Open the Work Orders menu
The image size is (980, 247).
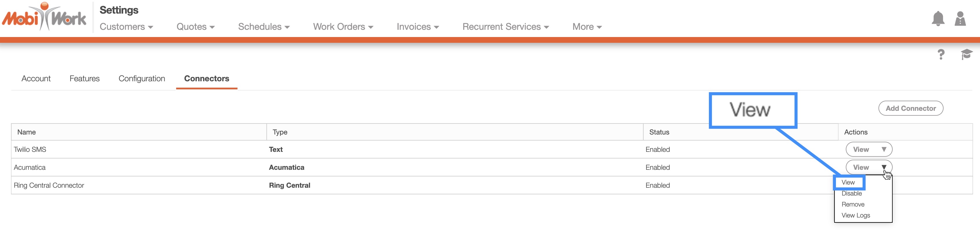point(343,27)
